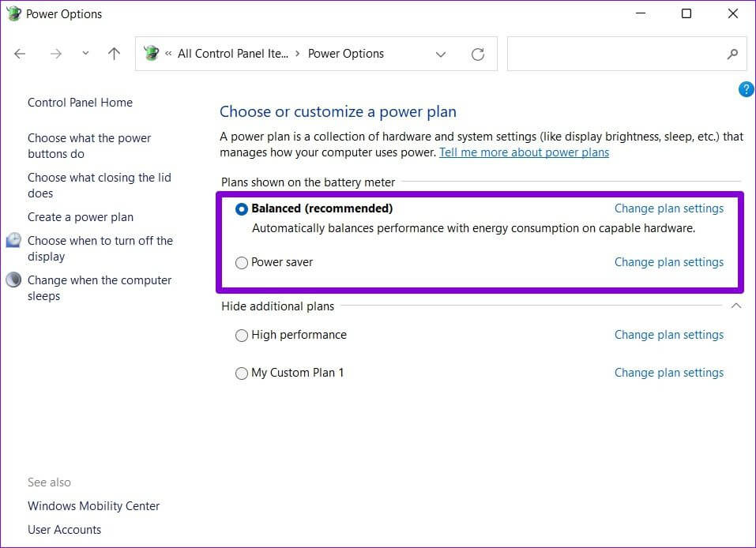Open Tell me more about power plans
Viewport: 756px width, 548px height.
(524, 152)
